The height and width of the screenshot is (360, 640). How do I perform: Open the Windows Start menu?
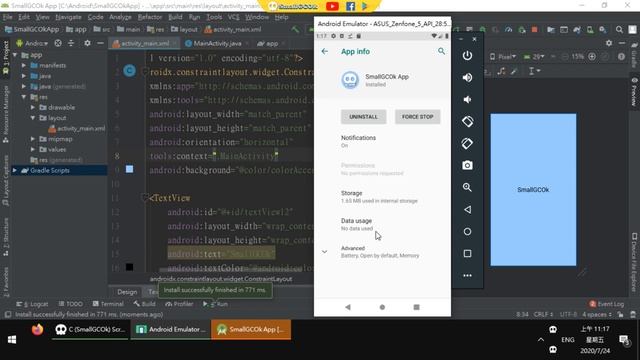(12, 340)
